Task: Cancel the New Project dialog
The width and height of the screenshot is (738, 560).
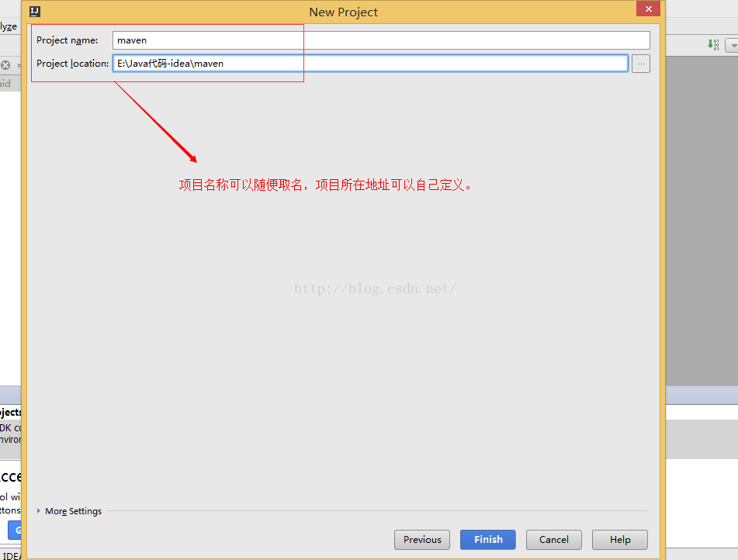Action: (553, 540)
